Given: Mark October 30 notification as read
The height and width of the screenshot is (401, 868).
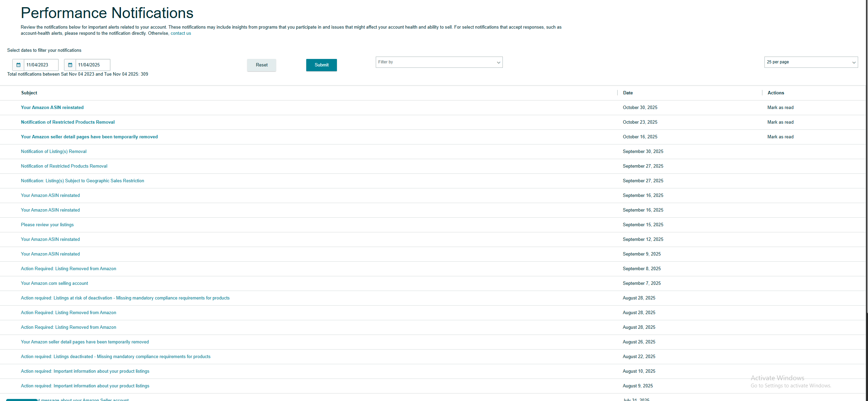Looking at the screenshot, I should (x=780, y=108).
